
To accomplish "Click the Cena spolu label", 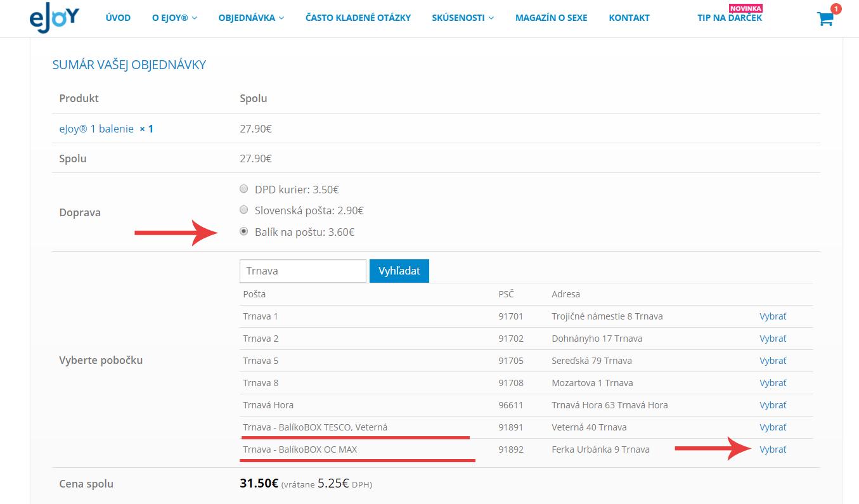I will point(86,484).
